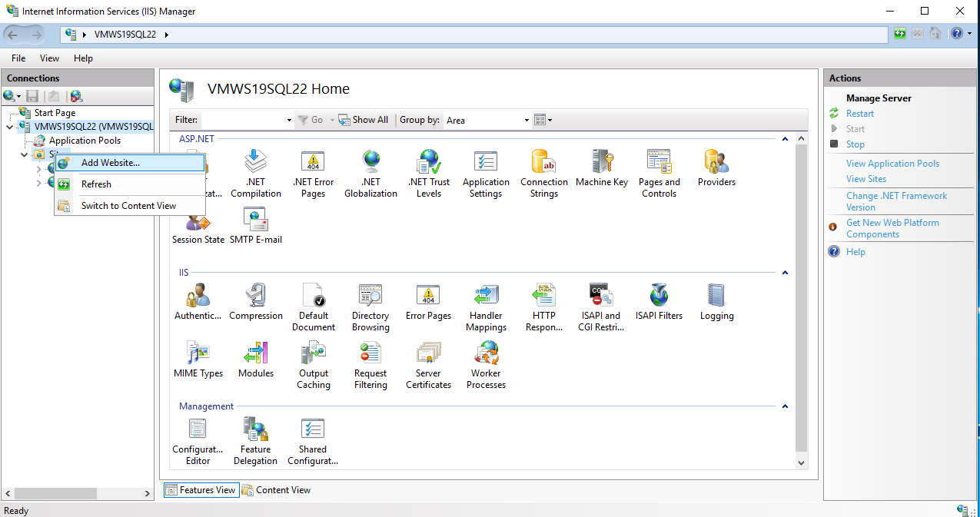Switch to the Content View tab
Viewport: 980px width, 517px height.
click(277, 490)
